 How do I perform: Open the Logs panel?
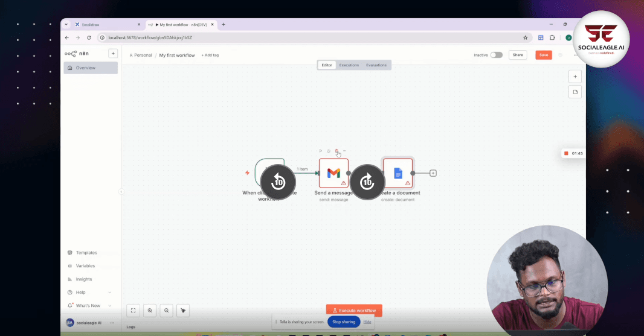coord(131,327)
